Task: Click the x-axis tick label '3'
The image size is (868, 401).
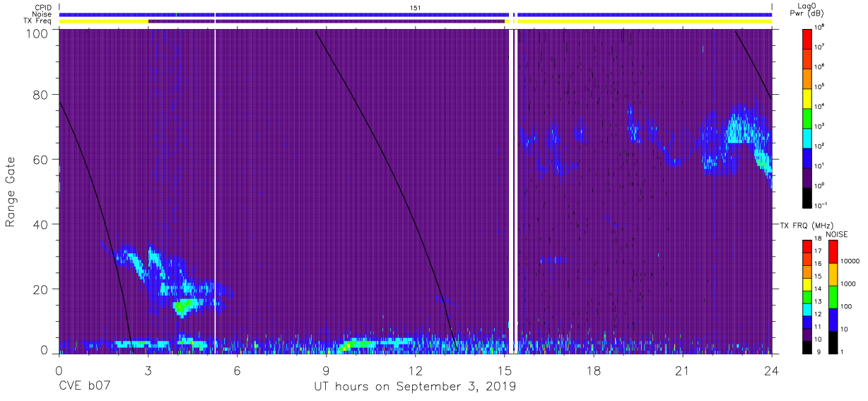Action: [x=148, y=371]
